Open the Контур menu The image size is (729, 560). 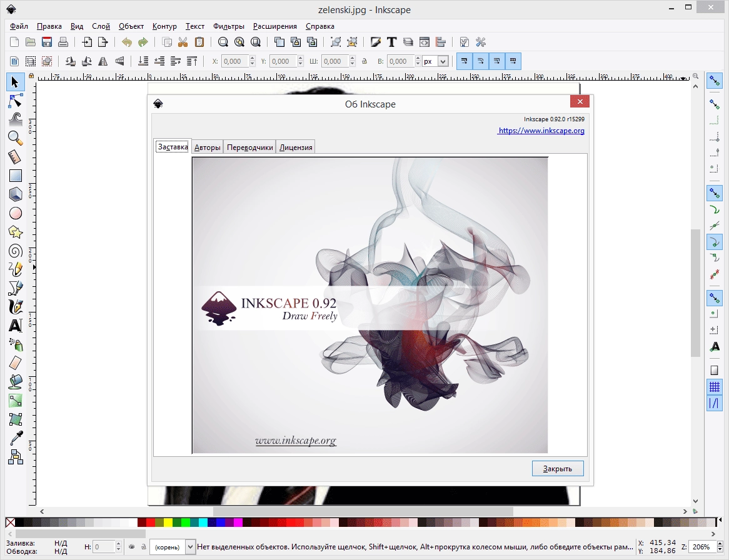pyautogui.click(x=164, y=26)
